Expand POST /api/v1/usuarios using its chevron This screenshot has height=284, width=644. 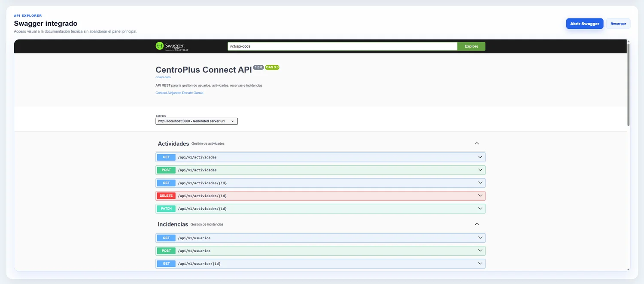tap(480, 251)
